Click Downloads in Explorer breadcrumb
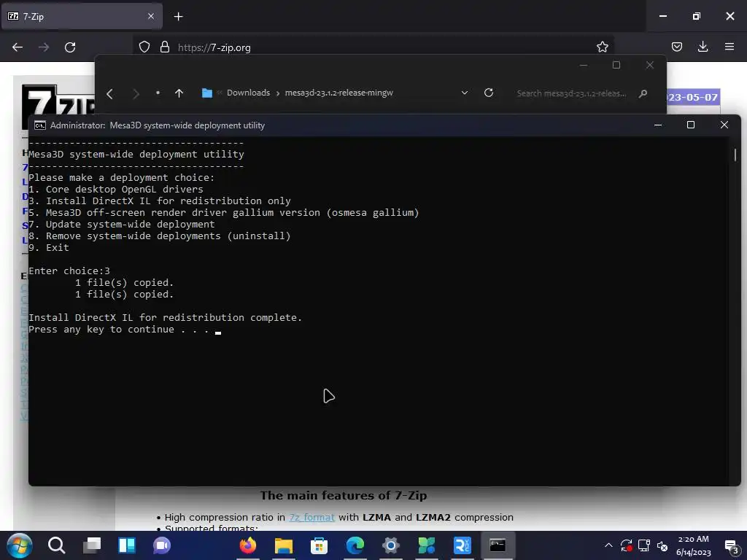This screenshot has width=747, height=560. point(248,93)
